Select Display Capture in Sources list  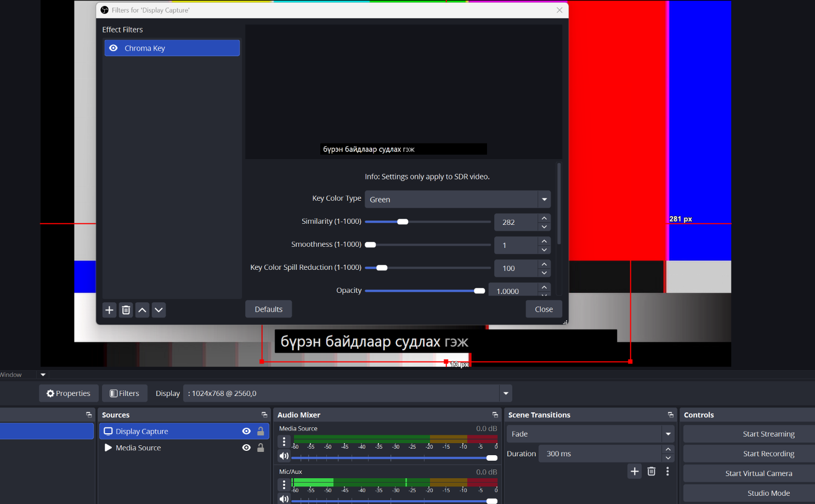coord(184,432)
